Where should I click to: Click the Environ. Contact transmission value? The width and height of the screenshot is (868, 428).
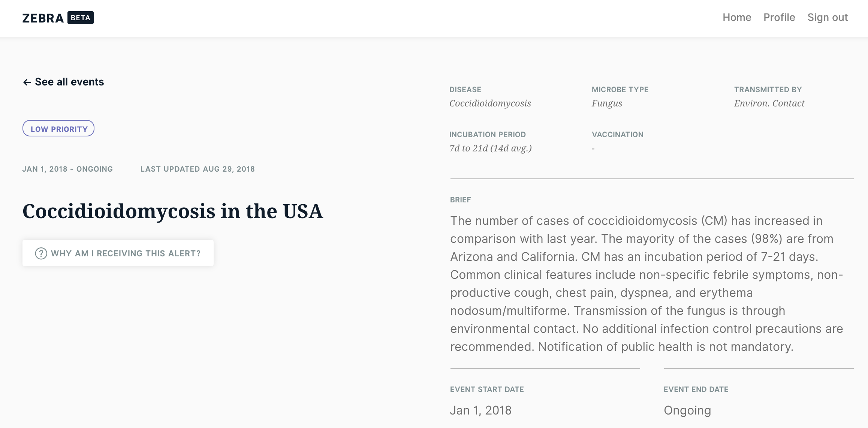pos(769,103)
